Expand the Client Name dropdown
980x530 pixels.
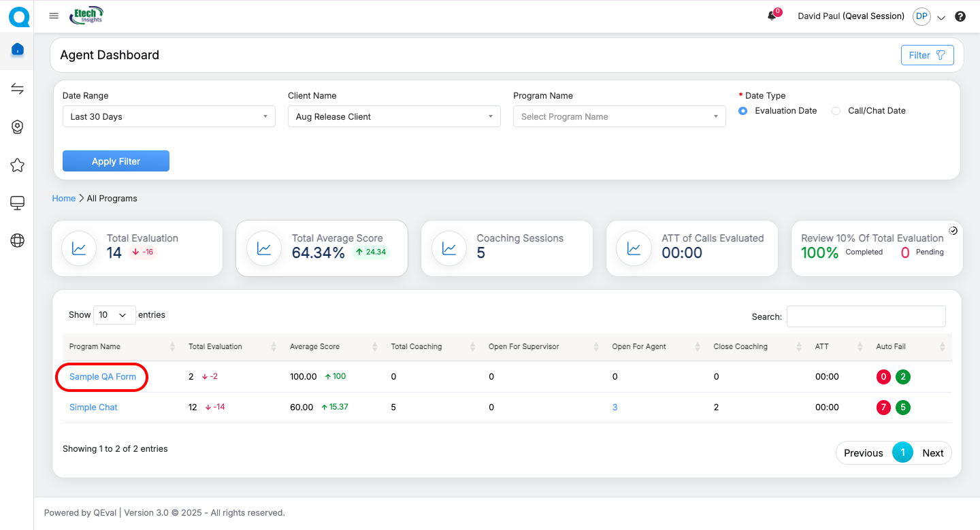pos(394,116)
